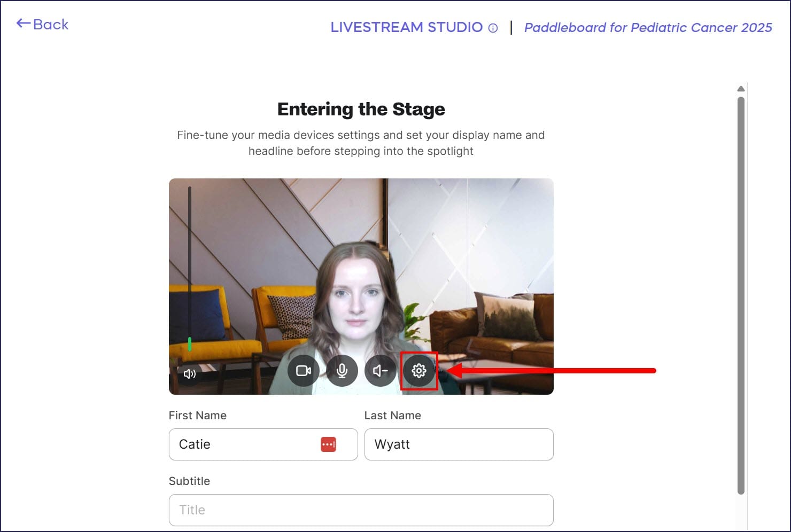Focus the First Name field containing Catie

click(x=246, y=444)
